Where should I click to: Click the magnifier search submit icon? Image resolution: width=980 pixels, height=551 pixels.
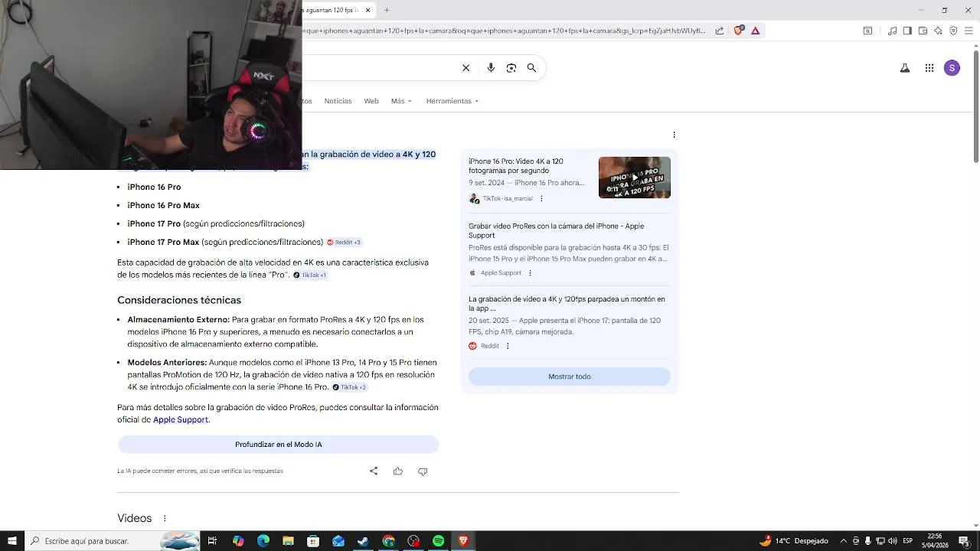coord(531,68)
